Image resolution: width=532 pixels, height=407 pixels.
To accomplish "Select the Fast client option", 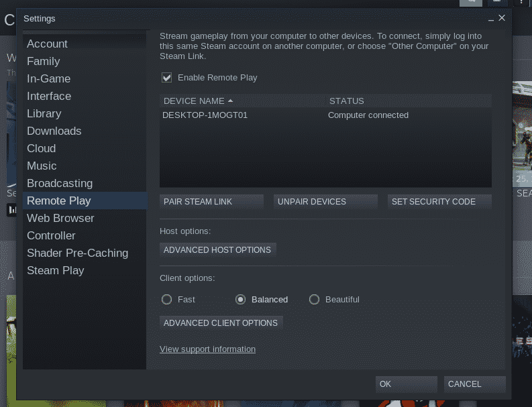I will 166,300.
